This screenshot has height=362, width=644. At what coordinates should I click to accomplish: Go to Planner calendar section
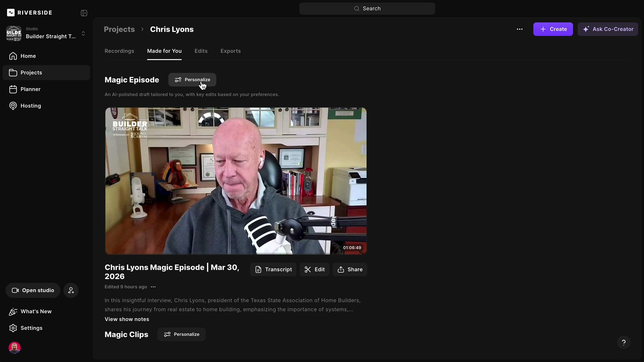pyautogui.click(x=30, y=89)
